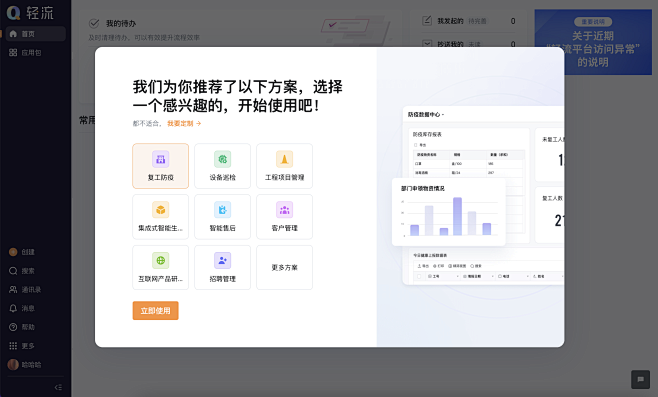Viewport: 658px width, 397px height.
Task: Pick the 客户管理 solution card
Action: click(285, 217)
